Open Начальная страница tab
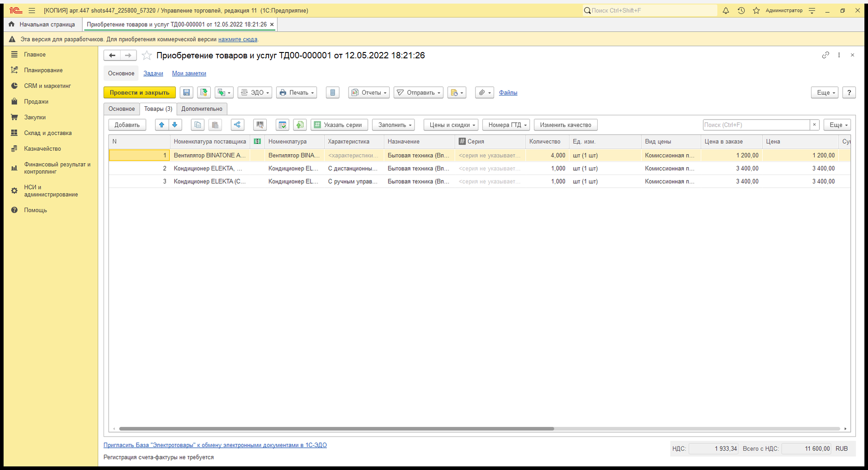Image resolution: width=868 pixels, height=470 pixels. coord(42,24)
